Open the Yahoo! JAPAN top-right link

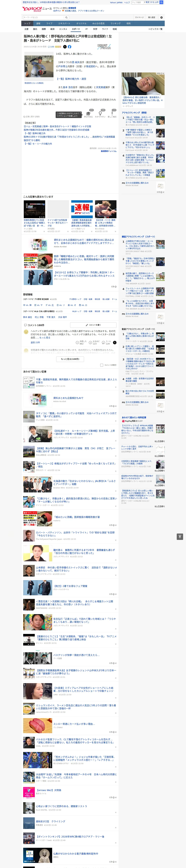116,2
